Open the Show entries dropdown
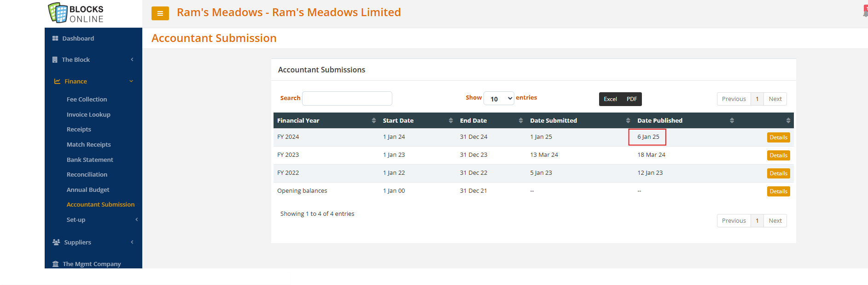Image resolution: width=868 pixels, height=285 pixels. click(x=499, y=99)
